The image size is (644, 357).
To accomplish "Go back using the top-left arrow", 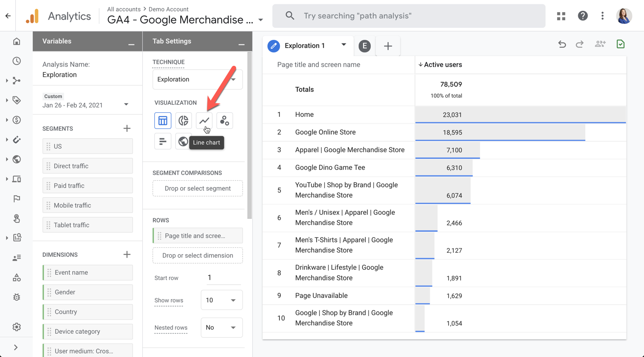I will pos(8,16).
